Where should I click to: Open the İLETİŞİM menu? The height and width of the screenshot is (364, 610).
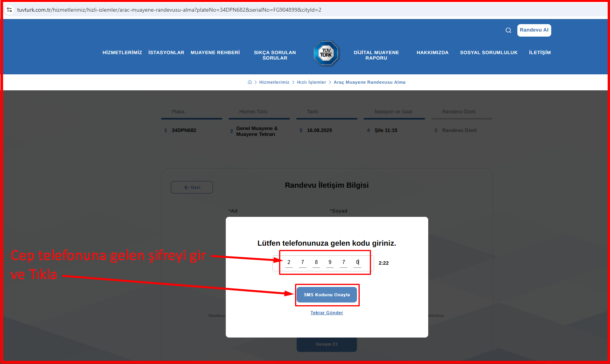click(540, 53)
